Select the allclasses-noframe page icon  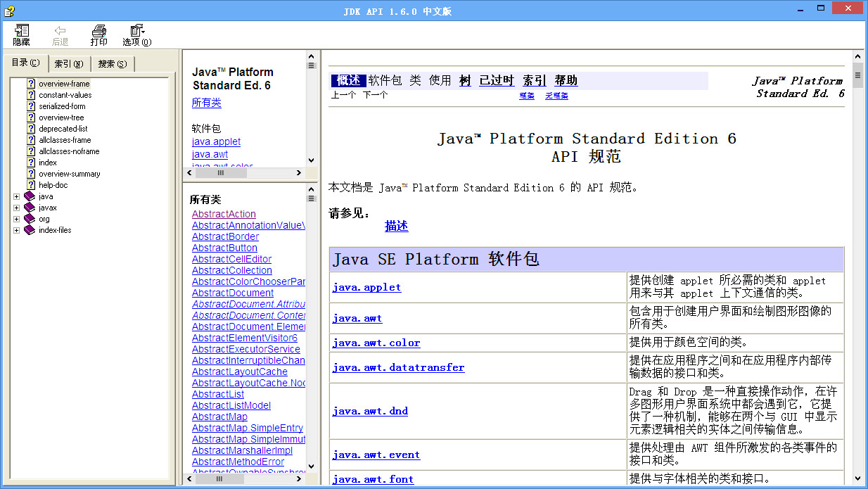coord(31,151)
